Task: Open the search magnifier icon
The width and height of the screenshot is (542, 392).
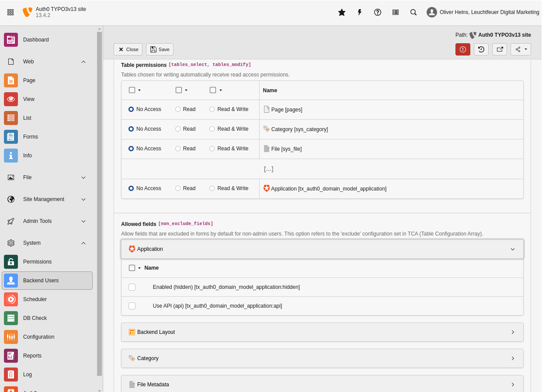Action: tap(413, 12)
